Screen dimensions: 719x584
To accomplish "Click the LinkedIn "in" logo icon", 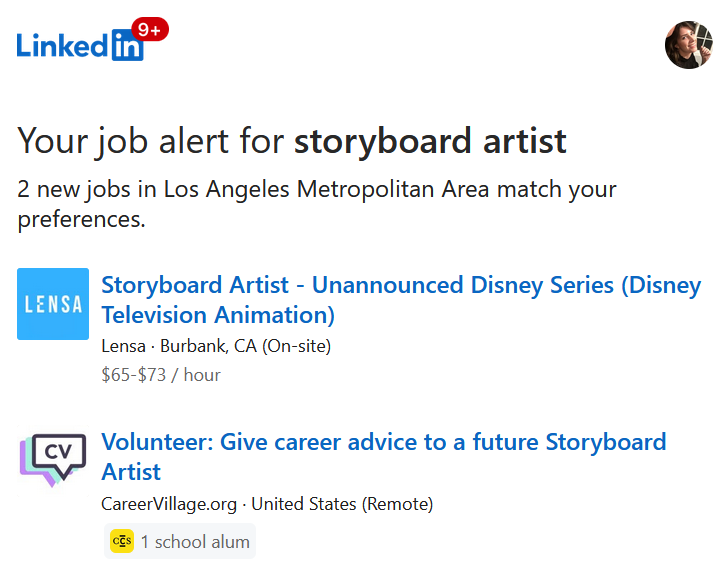I will (127, 47).
